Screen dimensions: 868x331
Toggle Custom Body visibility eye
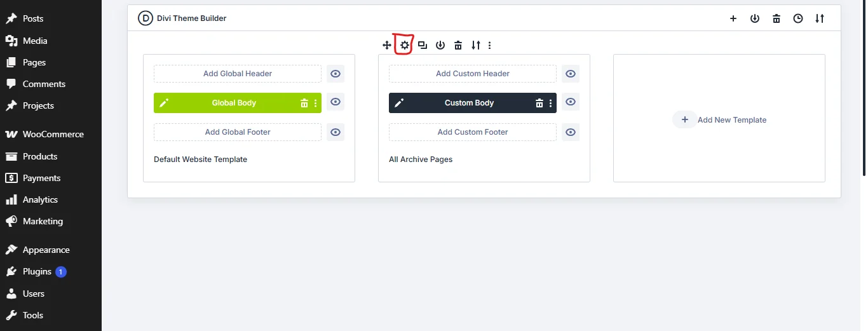tap(571, 102)
